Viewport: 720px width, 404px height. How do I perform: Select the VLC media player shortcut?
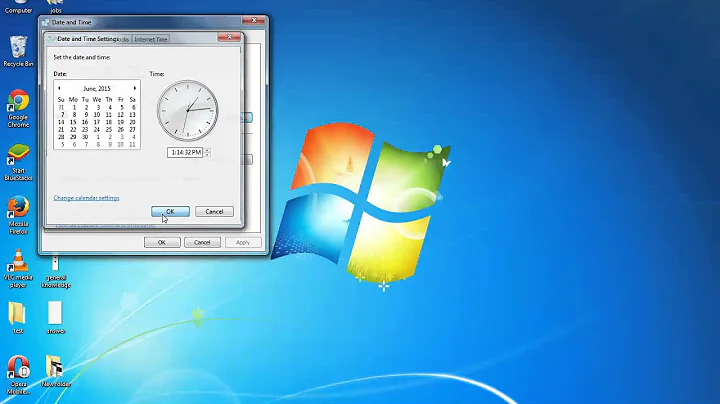[18, 269]
